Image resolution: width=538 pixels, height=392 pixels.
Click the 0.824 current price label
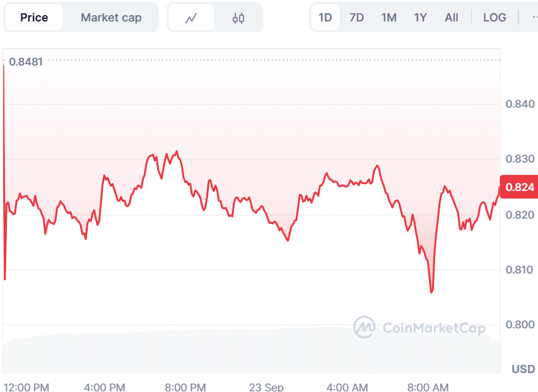click(x=519, y=187)
